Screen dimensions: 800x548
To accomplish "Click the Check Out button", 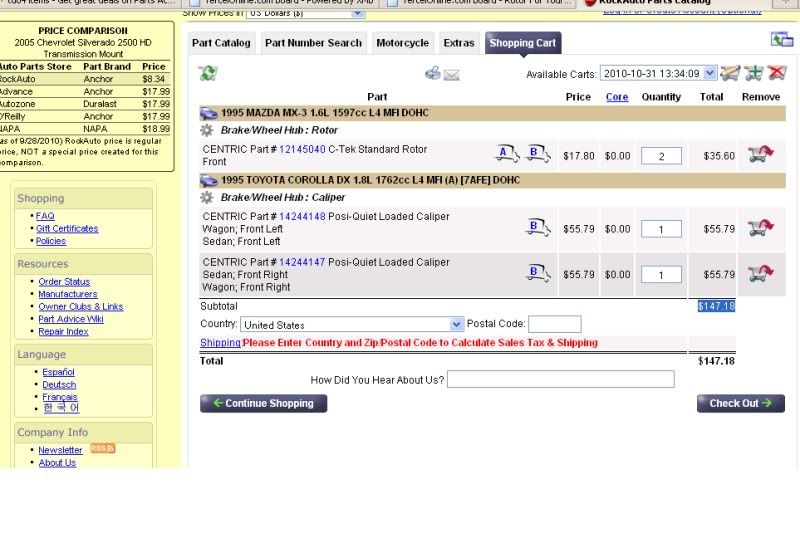I will 740,403.
